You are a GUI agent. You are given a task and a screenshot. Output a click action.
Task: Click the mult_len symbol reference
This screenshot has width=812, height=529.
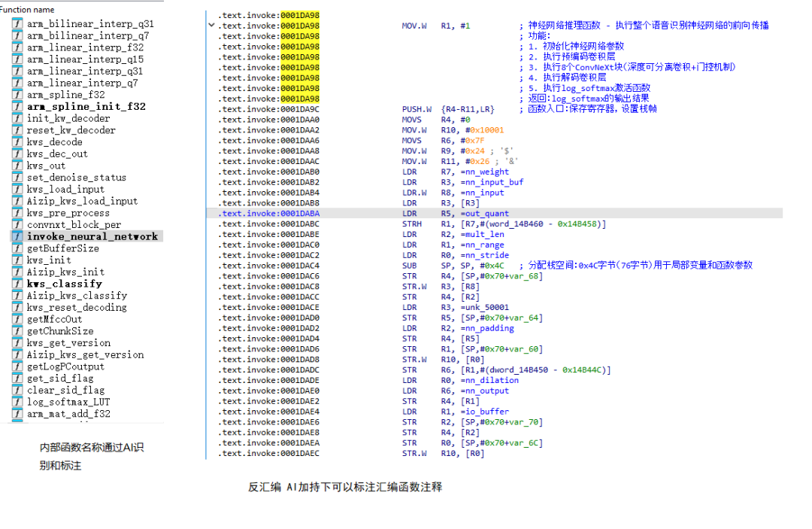click(485, 234)
